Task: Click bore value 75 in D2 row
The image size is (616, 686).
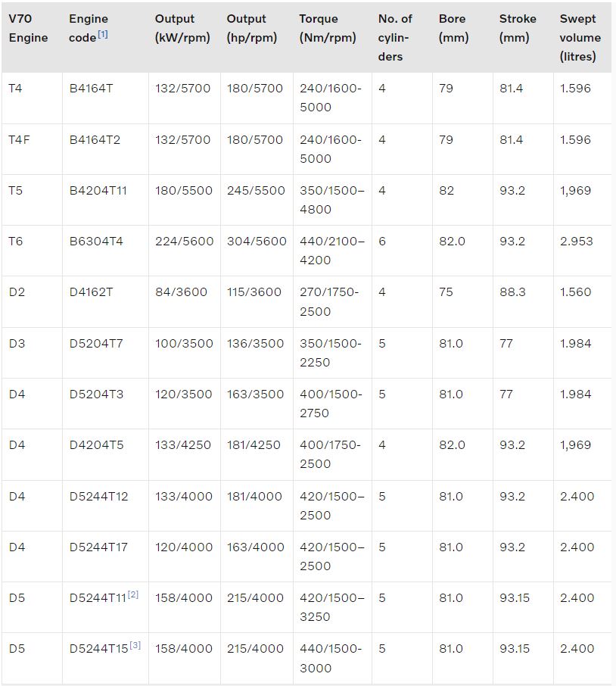Action: pyautogui.click(x=446, y=292)
